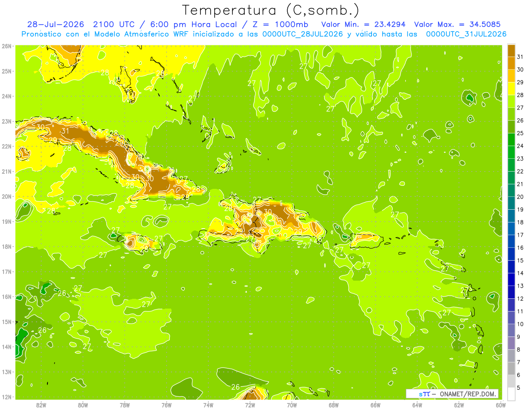Click the 26N latitude axis label
Viewport: 532px width, 411px height.
click(x=6, y=46)
